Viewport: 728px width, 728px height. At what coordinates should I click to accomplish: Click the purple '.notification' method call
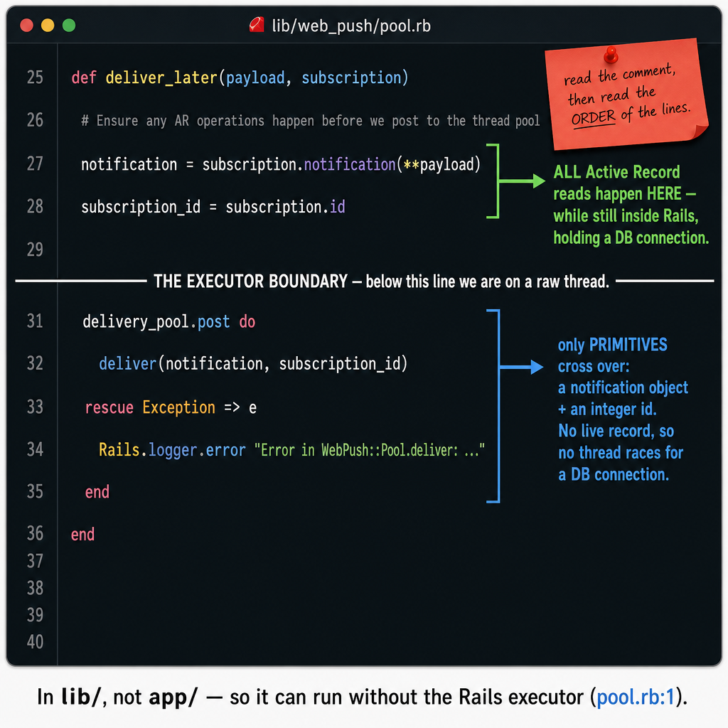[346, 164]
